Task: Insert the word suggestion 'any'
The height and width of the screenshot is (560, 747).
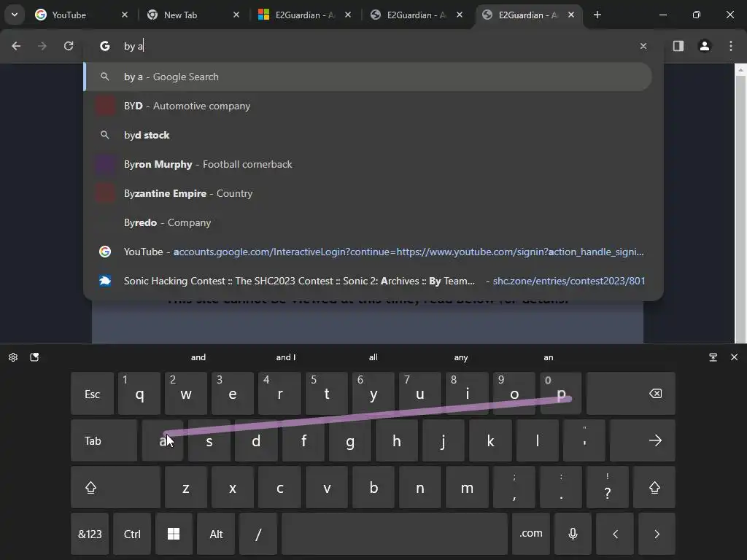Action: (x=461, y=357)
